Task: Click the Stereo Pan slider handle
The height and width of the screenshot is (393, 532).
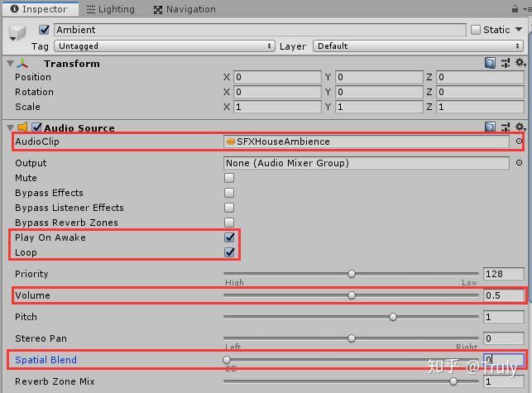Action: coord(352,338)
